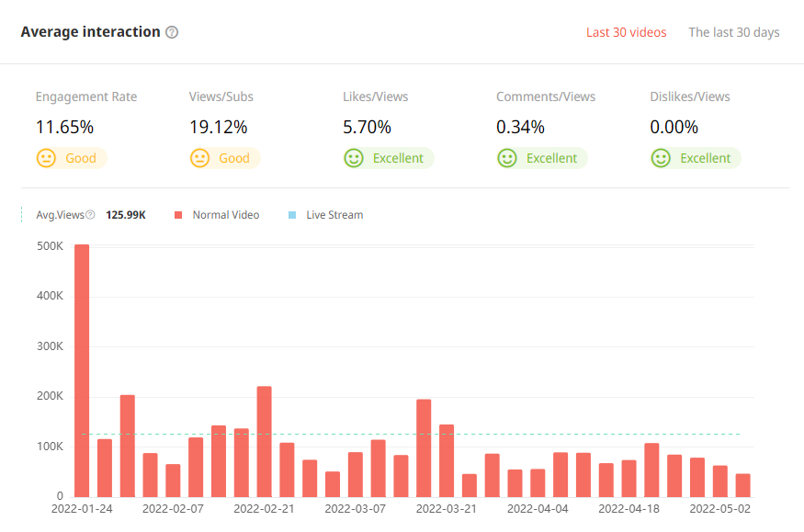Click the tallest bar at 2022-01-24

click(82, 368)
